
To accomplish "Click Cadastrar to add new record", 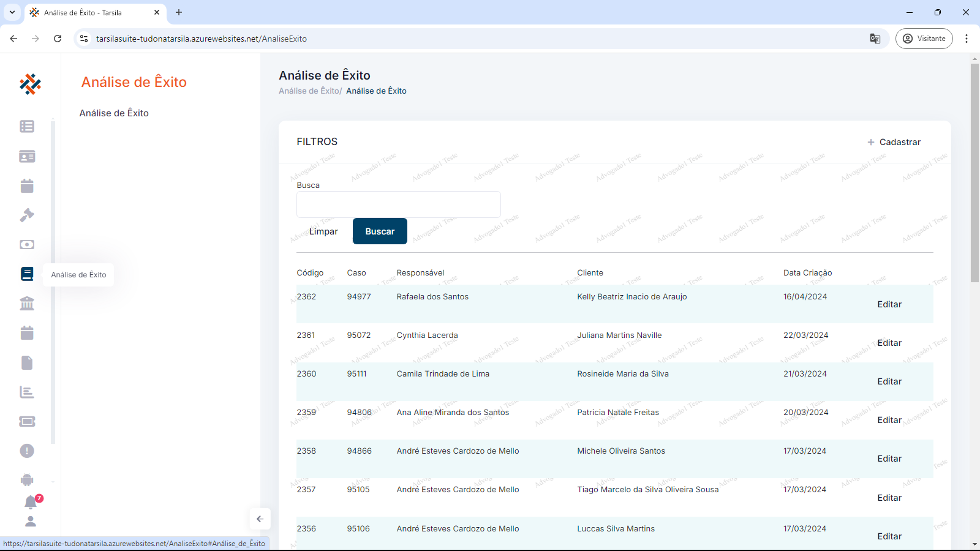I will pos(894,142).
